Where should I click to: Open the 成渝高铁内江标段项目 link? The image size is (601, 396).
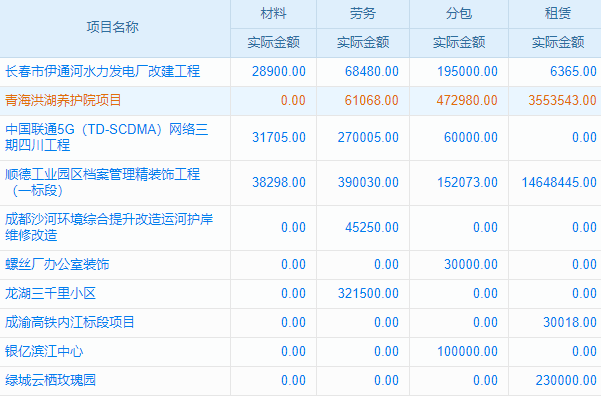coord(70,322)
